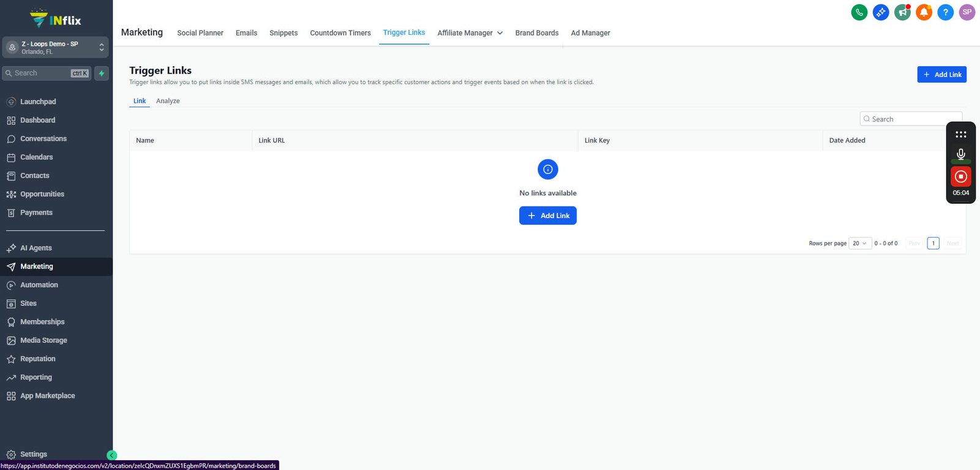The image size is (980, 470).
Task: Expand the Z - Loops Demo account switcher
Action: pos(56,47)
